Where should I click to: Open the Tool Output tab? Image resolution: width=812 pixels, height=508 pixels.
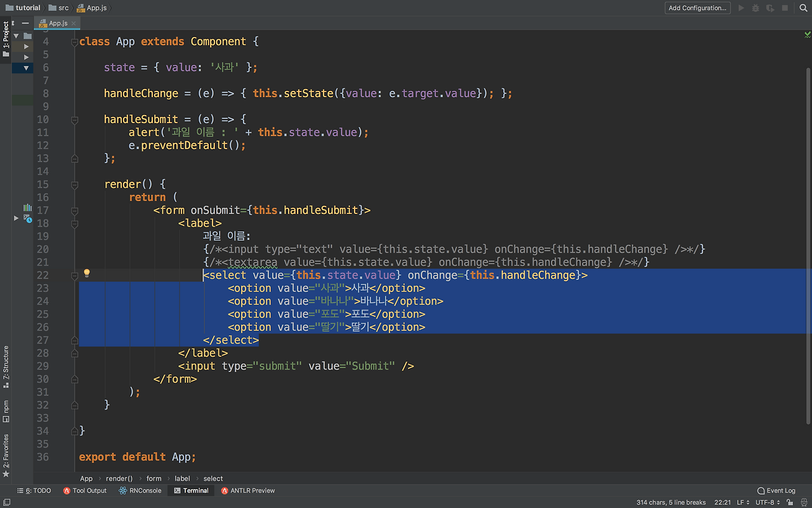pos(85,491)
